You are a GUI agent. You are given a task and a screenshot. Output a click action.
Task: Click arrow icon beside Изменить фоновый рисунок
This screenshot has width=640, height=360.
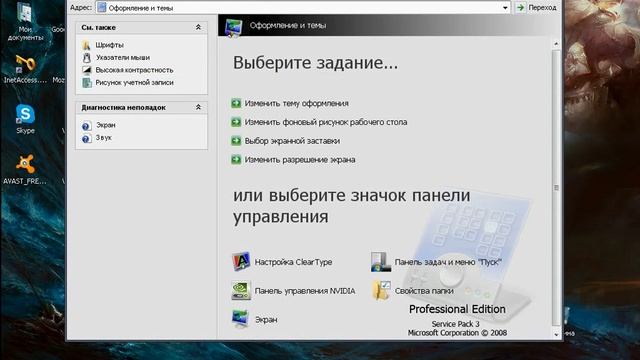tap(236, 122)
